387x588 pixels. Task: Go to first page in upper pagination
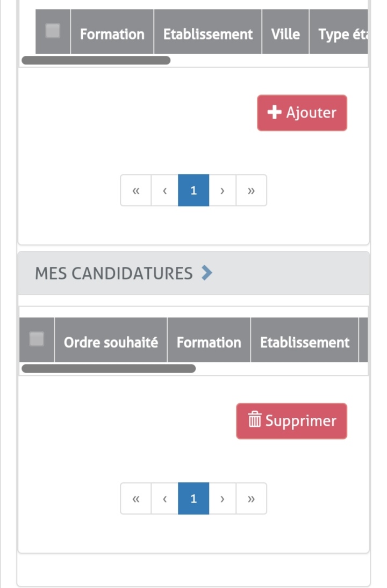pos(136,191)
